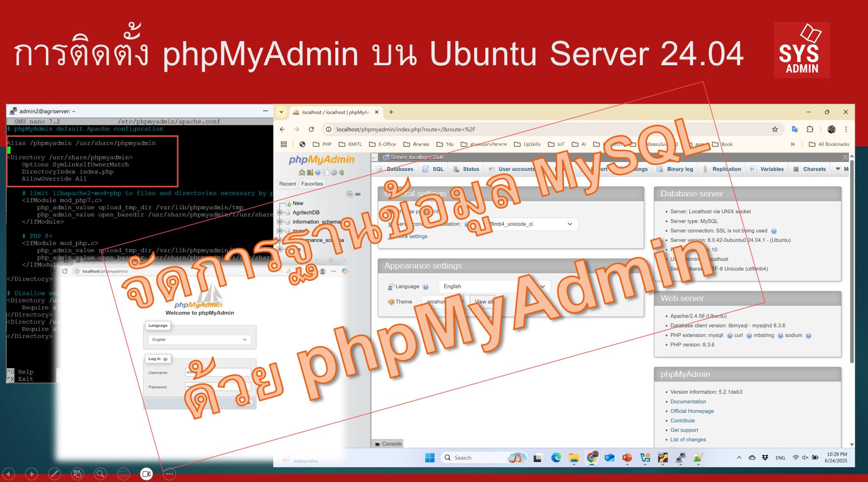Refresh the navigation panel with green reload icon

coord(341,173)
